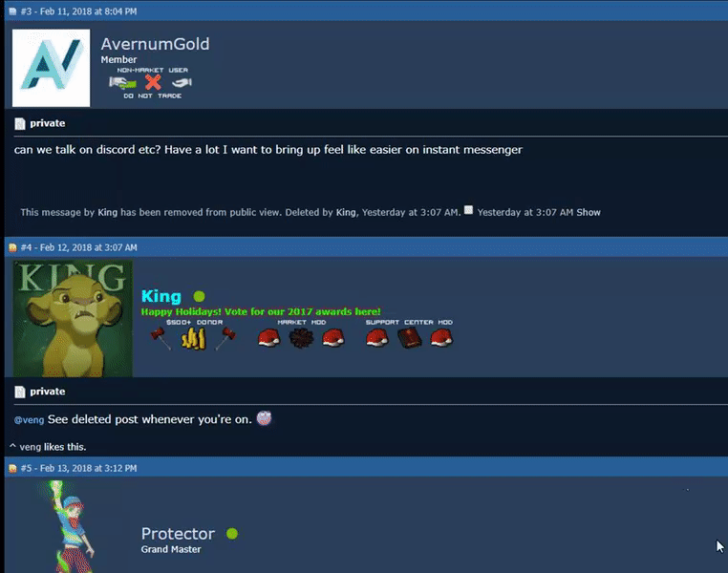Open the @veng mention link
The width and height of the screenshot is (728, 573).
click(x=29, y=420)
